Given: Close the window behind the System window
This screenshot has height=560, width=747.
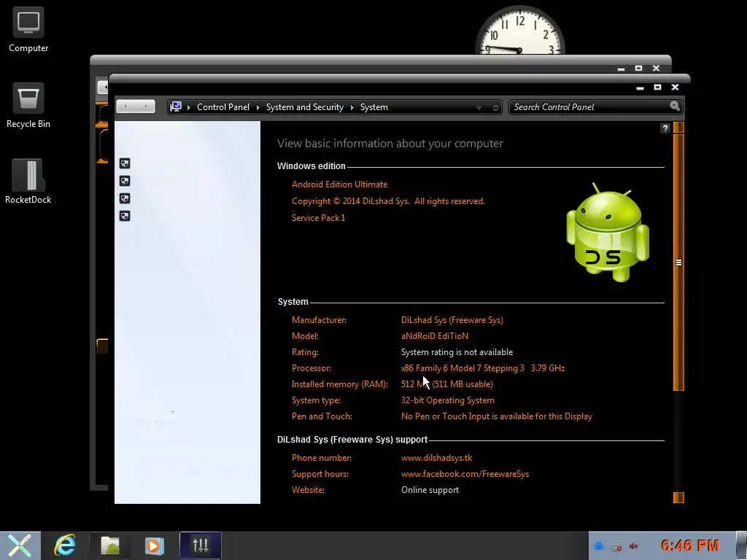Looking at the screenshot, I should coord(656,68).
